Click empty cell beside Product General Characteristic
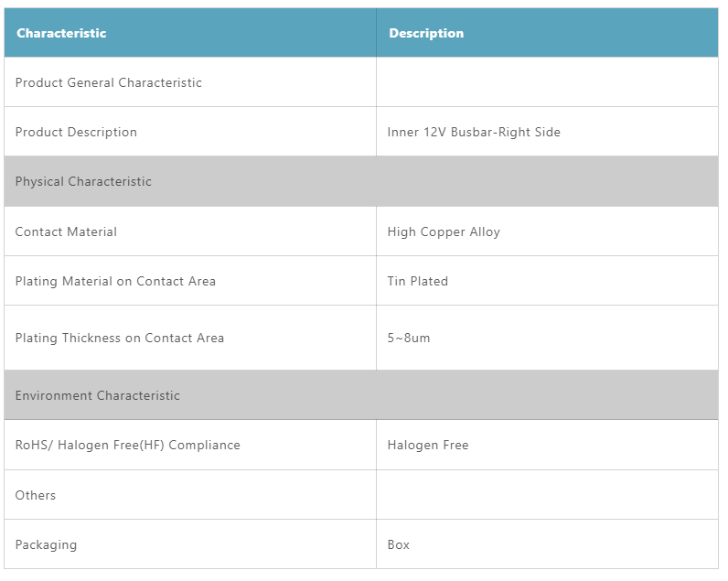728x581 pixels. (546, 82)
